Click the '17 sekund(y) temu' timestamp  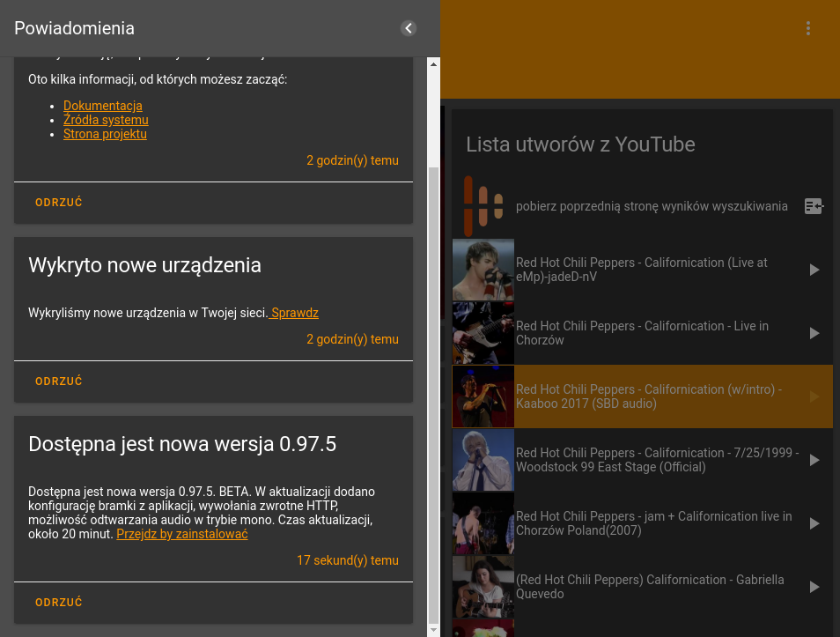pos(348,560)
